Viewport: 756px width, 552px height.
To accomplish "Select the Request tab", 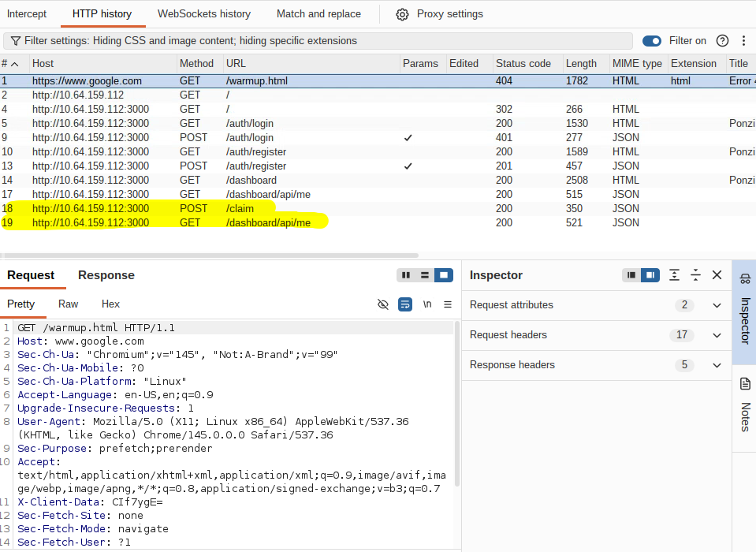I will pyautogui.click(x=31, y=275).
